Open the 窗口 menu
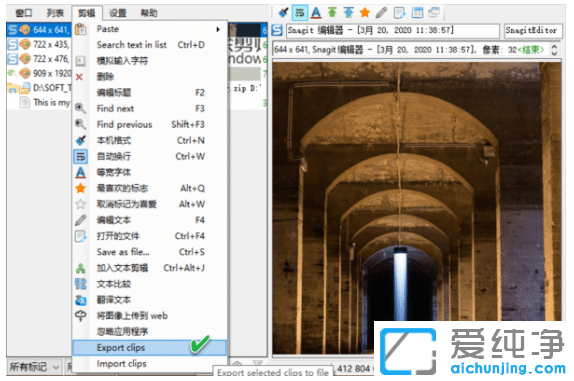The image size is (574, 381). (x=24, y=13)
